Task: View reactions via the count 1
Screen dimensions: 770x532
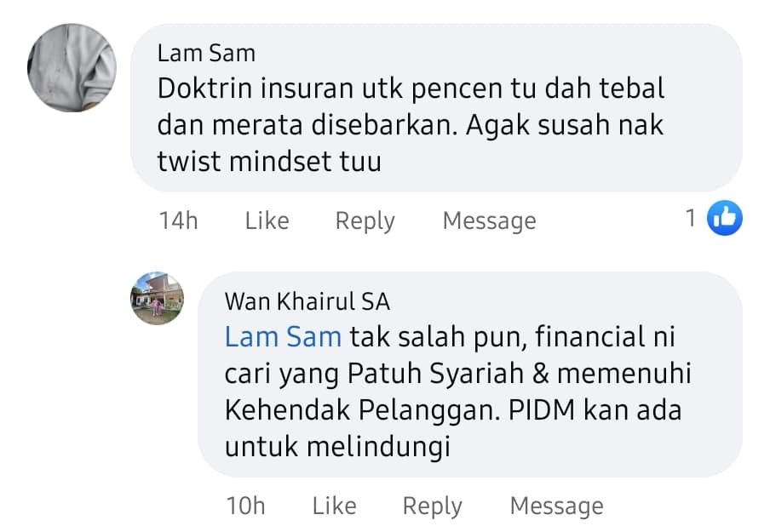Action: point(691,218)
